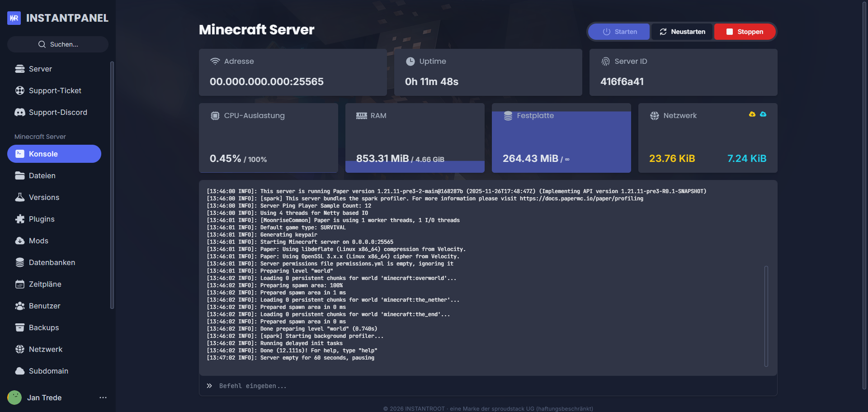
Task: Click the Zeitpläne calendar icon
Action: (20, 284)
